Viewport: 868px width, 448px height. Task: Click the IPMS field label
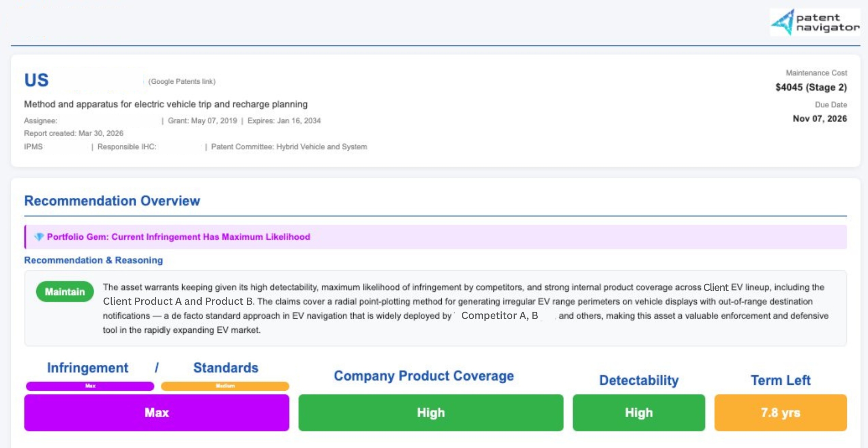[x=33, y=146]
